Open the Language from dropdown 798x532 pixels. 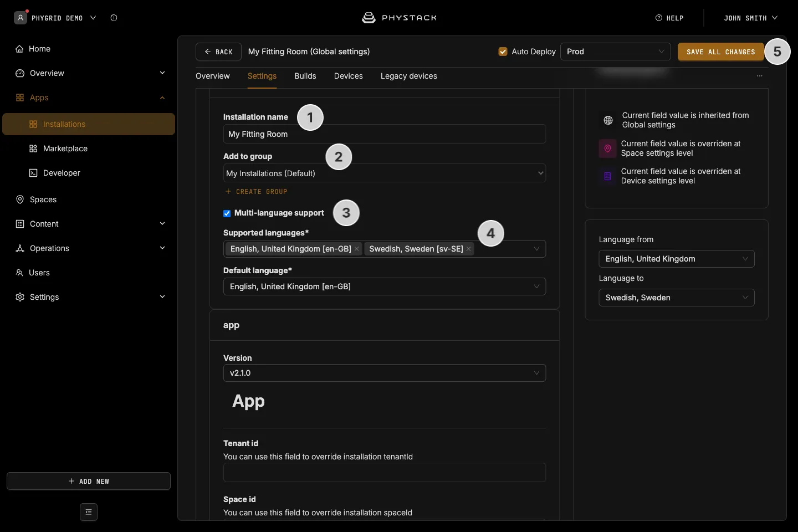click(x=677, y=259)
